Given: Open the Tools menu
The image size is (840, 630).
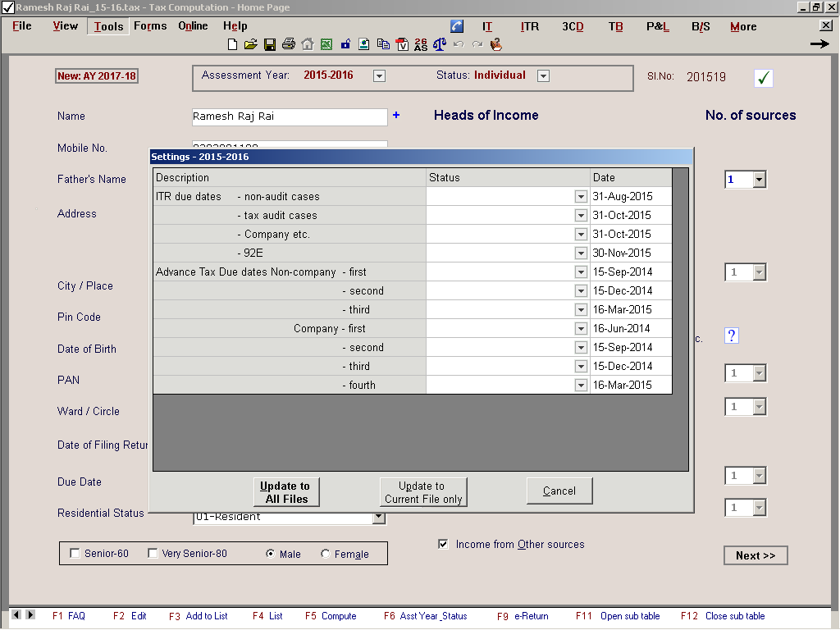Looking at the screenshot, I should [x=108, y=26].
